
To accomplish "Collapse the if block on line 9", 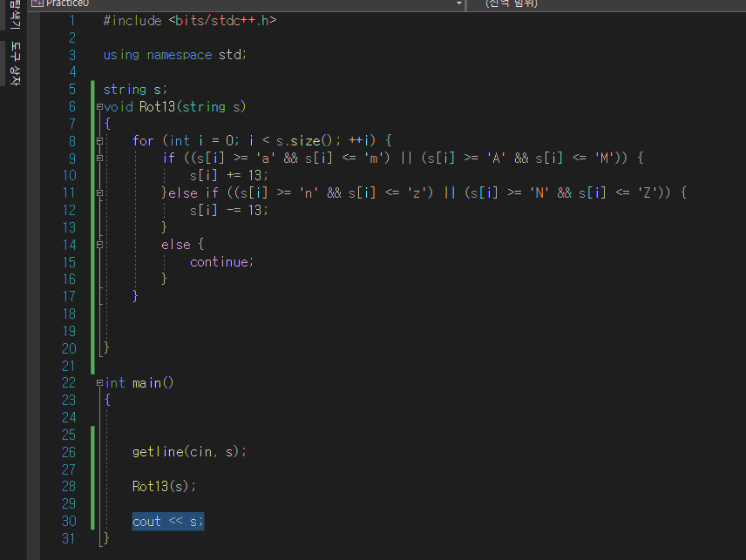I will point(100,159).
